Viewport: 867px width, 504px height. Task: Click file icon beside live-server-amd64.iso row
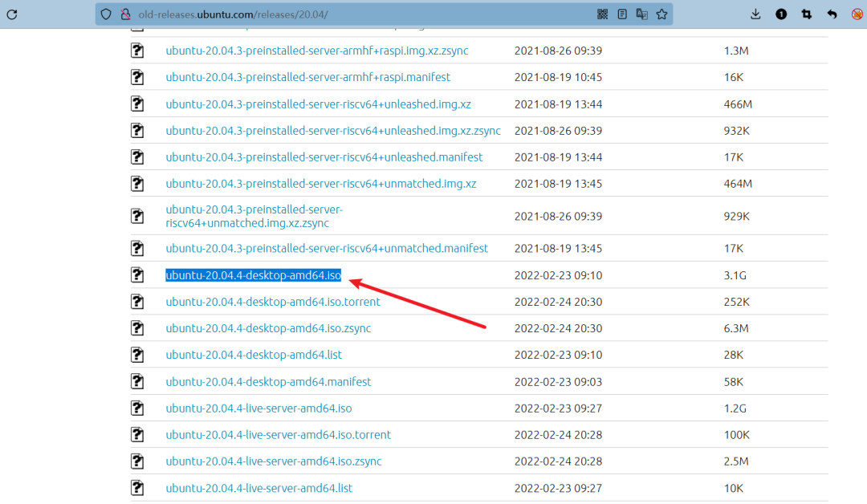tap(137, 408)
